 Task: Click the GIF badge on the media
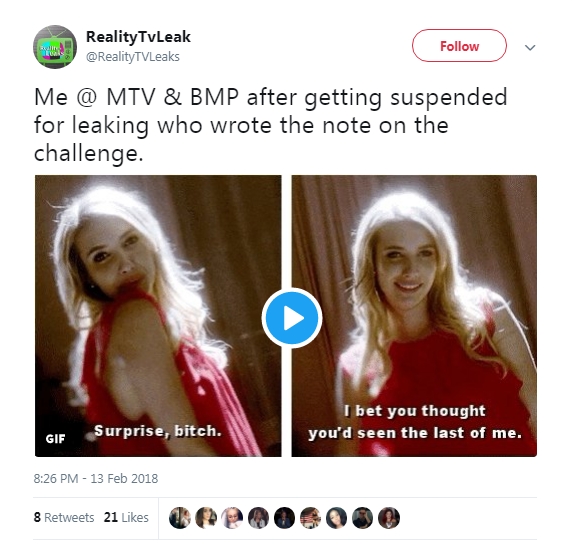tap(55, 439)
